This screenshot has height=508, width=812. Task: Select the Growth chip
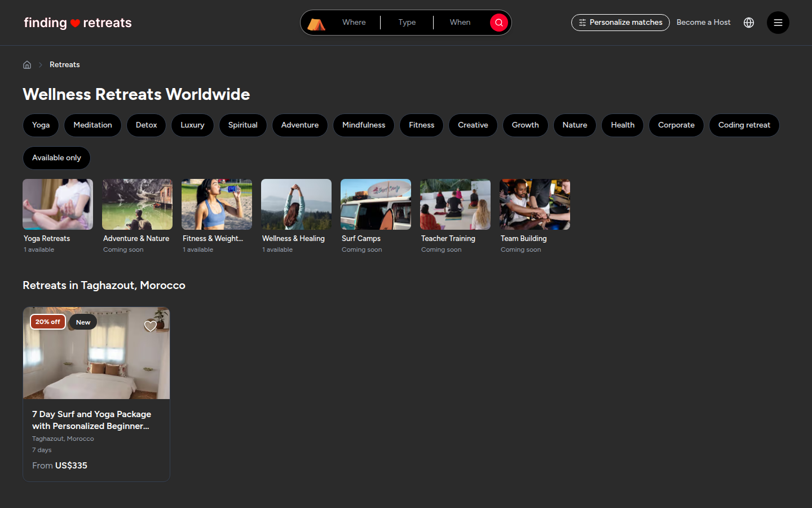pos(525,125)
